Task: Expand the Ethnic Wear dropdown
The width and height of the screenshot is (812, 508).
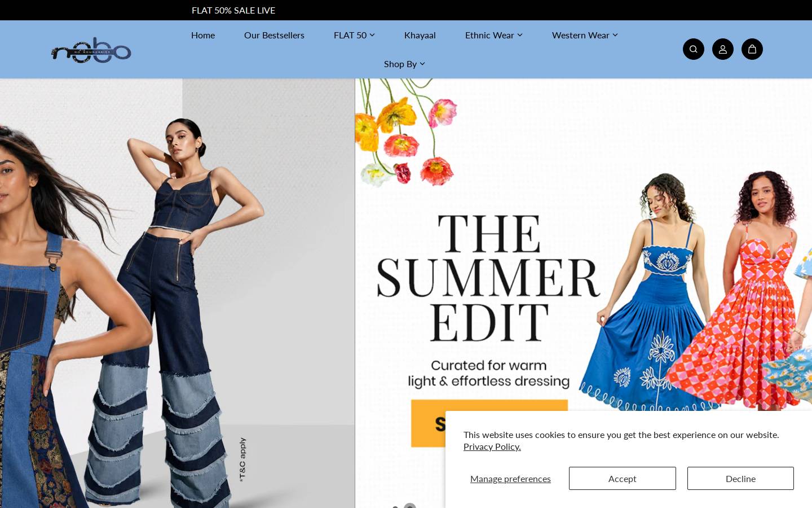Action: 494,35
